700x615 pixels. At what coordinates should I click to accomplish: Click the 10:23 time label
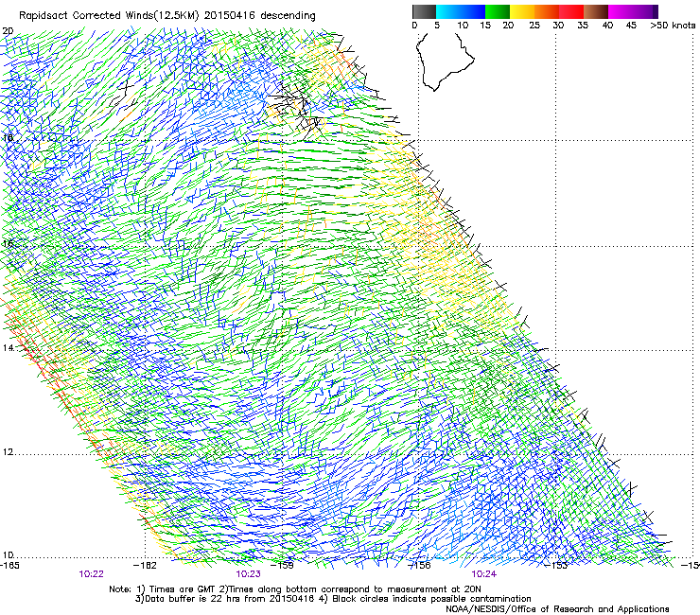[x=248, y=574]
